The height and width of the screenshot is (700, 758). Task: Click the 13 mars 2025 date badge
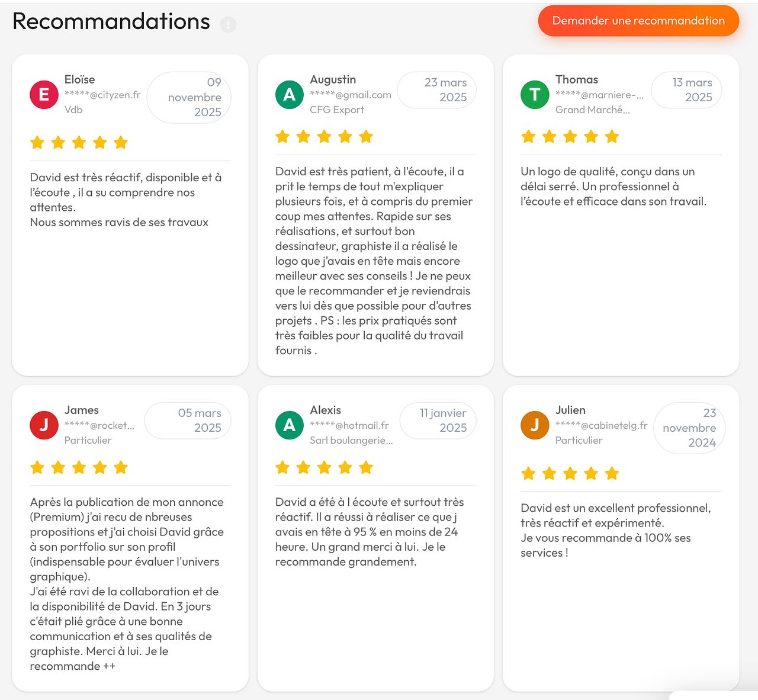pyautogui.click(x=687, y=90)
